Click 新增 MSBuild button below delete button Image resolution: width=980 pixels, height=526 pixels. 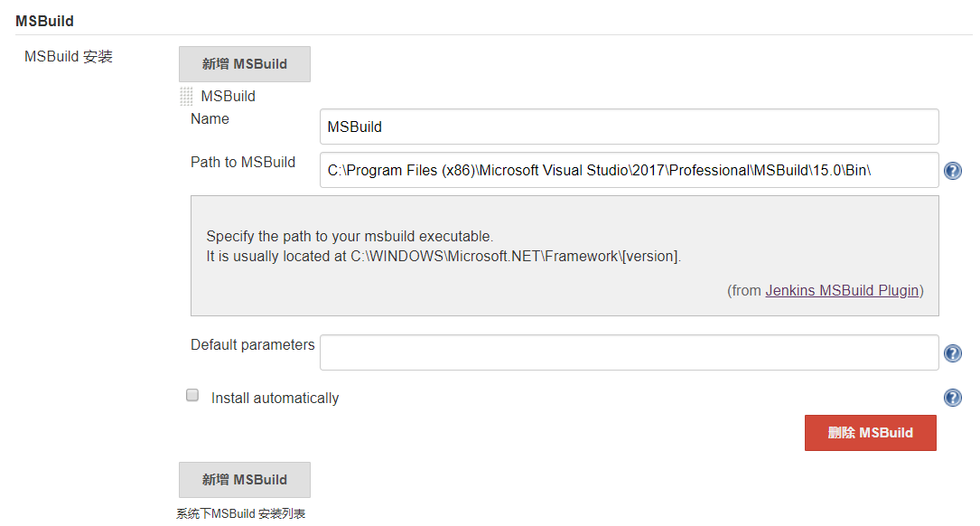pyautogui.click(x=245, y=480)
